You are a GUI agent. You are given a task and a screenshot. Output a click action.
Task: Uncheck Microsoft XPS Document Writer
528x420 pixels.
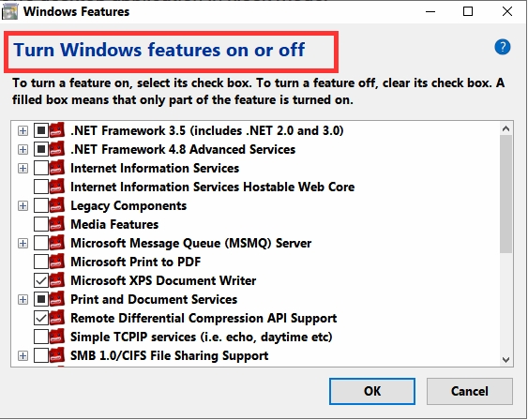41,280
